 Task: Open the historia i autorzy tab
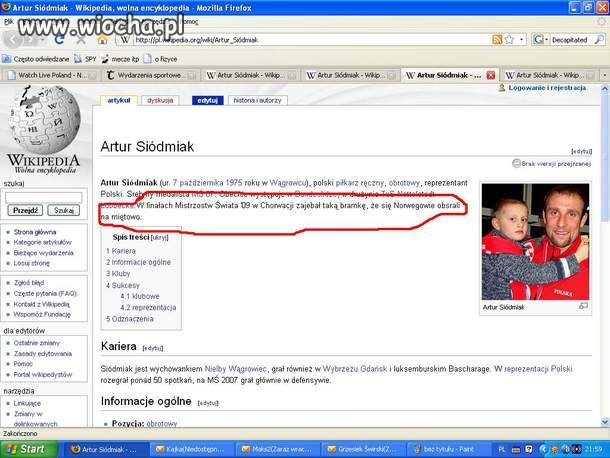(258, 100)
